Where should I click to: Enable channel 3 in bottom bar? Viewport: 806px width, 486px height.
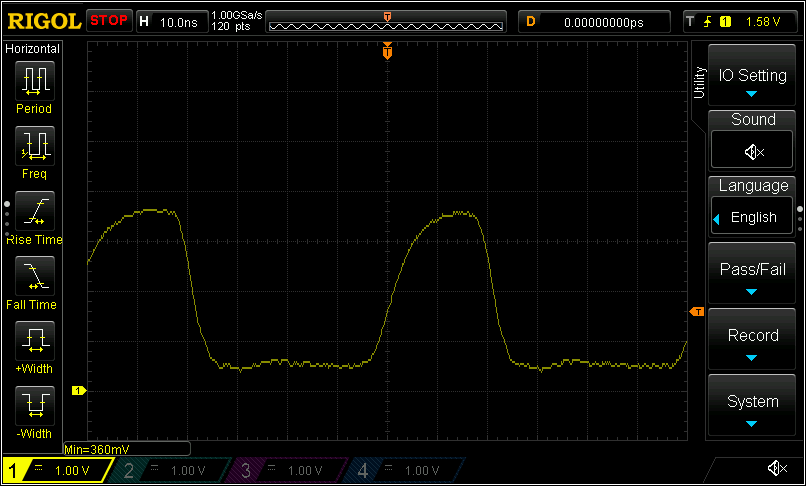tap(283, 470)
